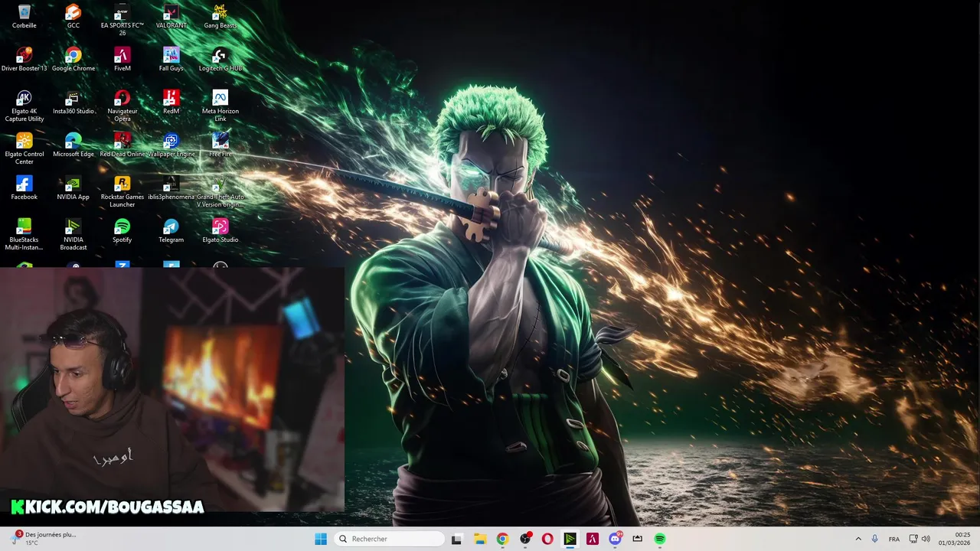Open the iblis3phenomena desktop item

pos(171,187)
